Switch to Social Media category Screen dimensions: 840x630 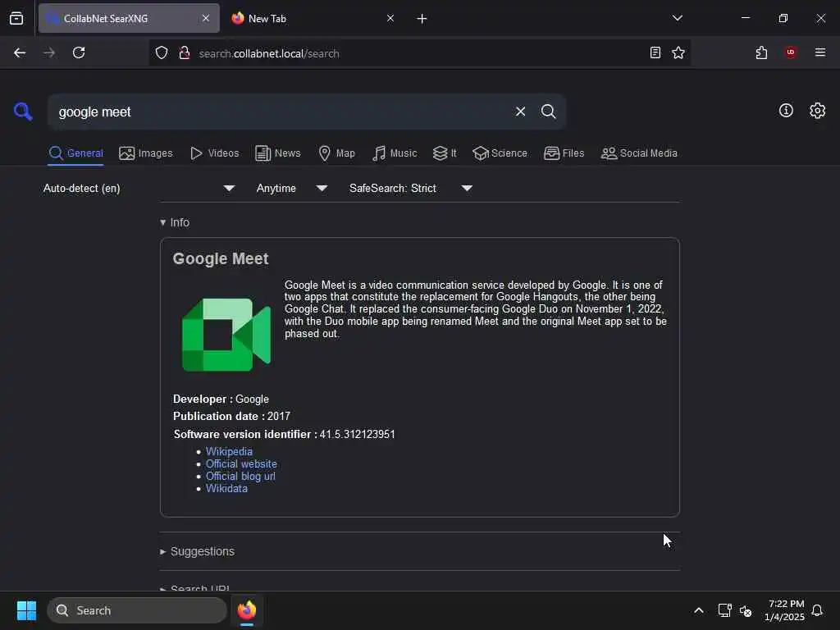click(638, 153)
